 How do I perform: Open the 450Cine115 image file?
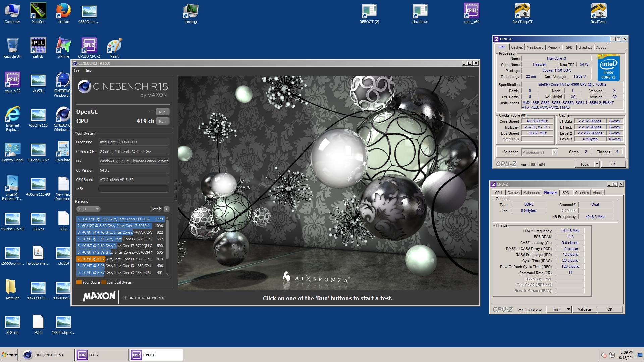pyautogui.click(x=38, y=117)
